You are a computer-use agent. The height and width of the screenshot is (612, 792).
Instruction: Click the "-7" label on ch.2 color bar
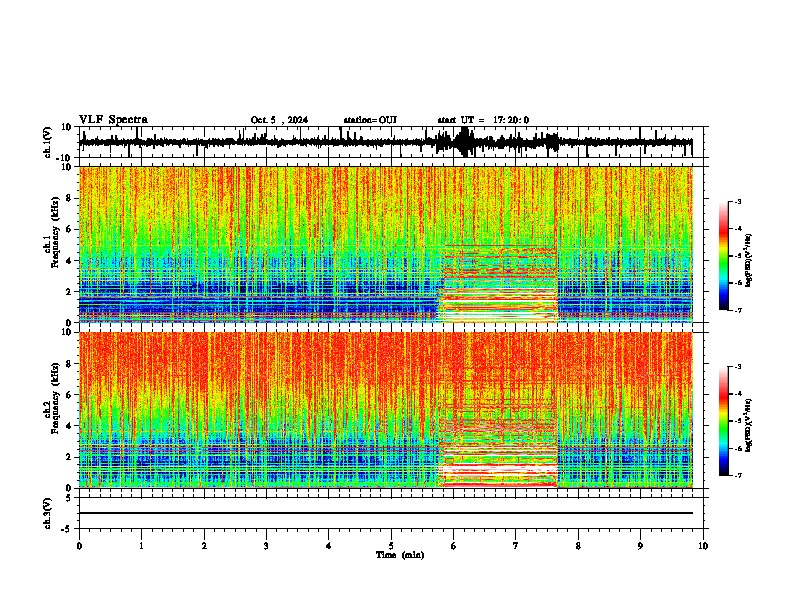tap(737, 475)
